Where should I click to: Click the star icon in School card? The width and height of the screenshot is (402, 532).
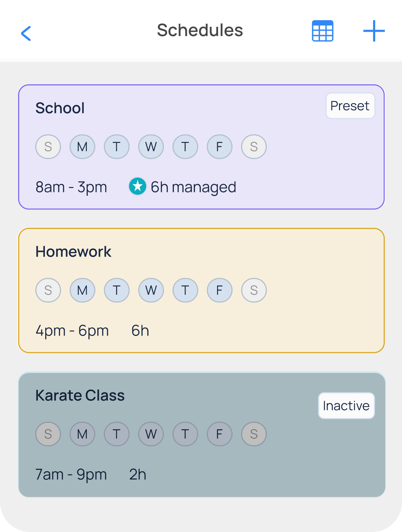(x=137, y=186)
